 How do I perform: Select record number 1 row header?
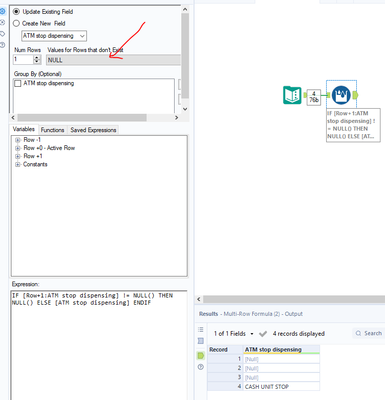pyautogui.click(x=225, y=359)
